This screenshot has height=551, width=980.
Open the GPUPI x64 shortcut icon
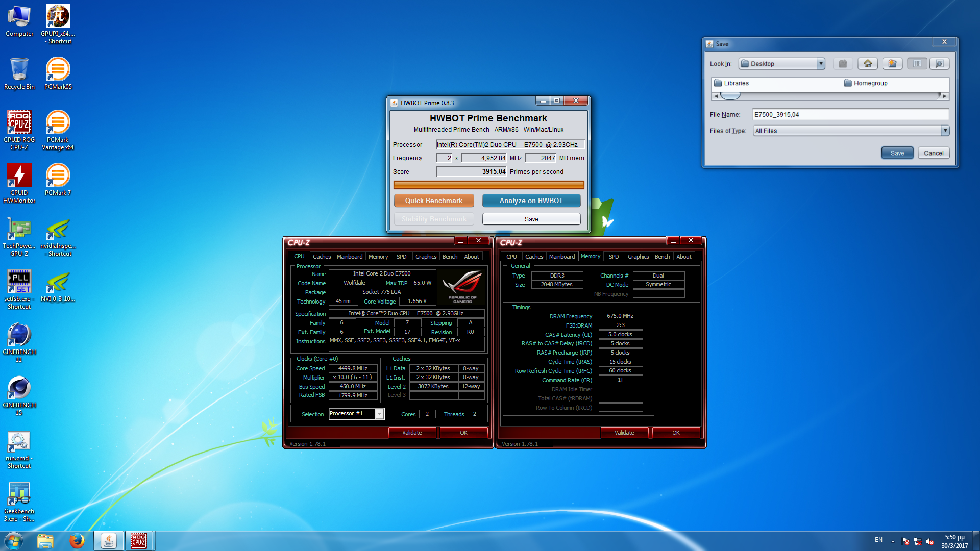[58, 24]
